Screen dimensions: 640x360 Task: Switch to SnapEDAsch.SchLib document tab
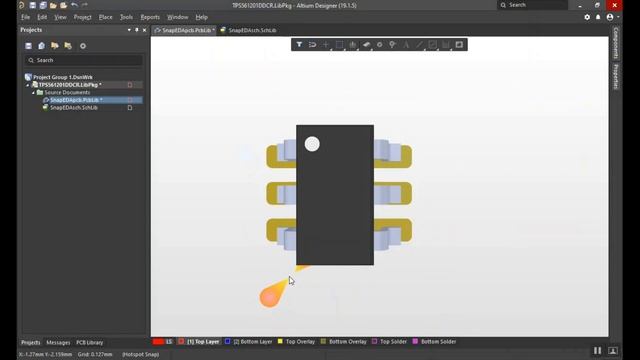pyautogui.click(x=248, y=30)
